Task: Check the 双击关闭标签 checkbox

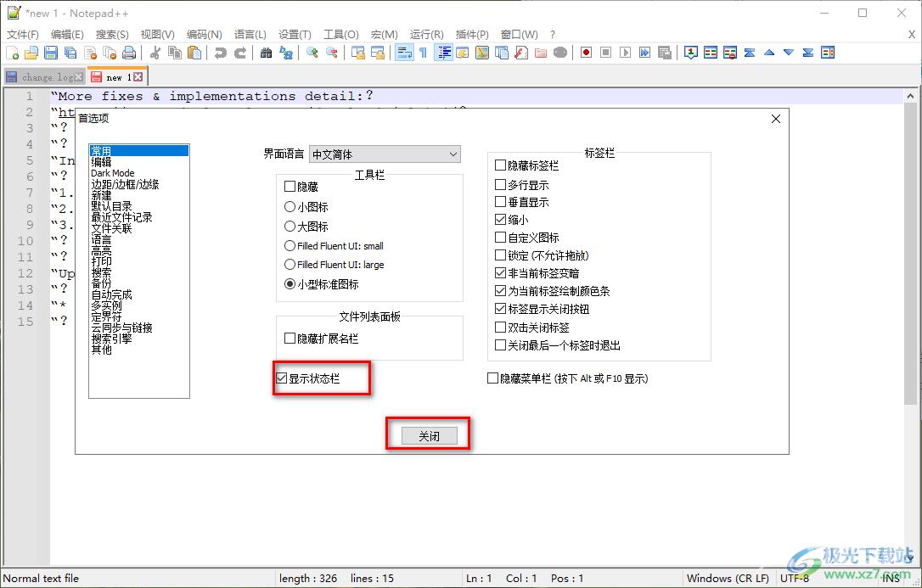Action: 500,328
